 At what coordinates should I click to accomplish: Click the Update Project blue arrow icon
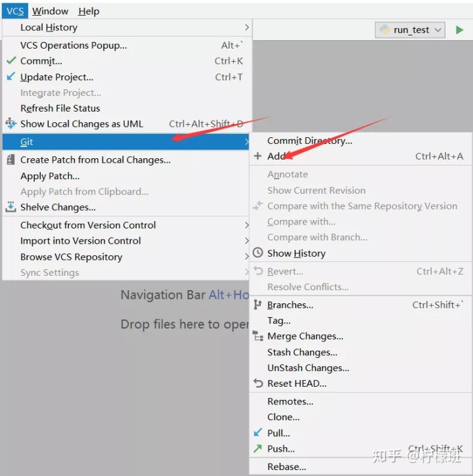click(11, 76)
